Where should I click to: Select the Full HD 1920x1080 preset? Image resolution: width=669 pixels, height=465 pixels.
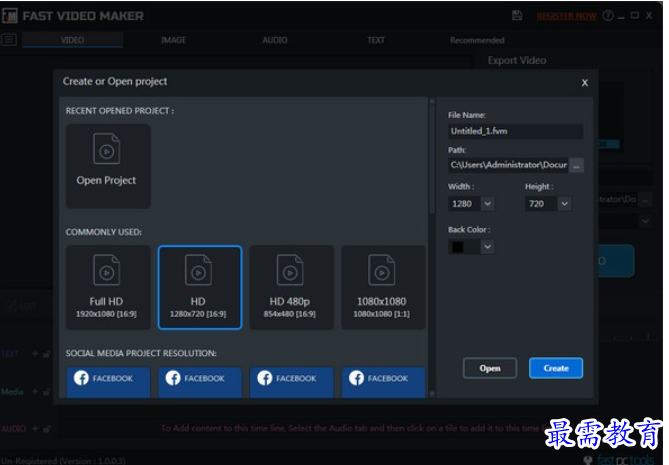click(108, 287)
